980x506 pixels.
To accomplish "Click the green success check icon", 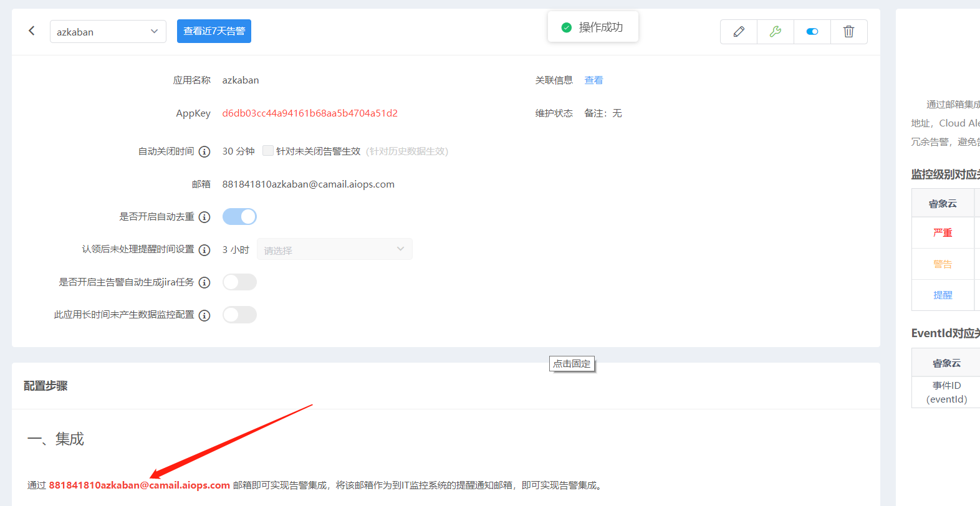I will (x=567, y=27).
